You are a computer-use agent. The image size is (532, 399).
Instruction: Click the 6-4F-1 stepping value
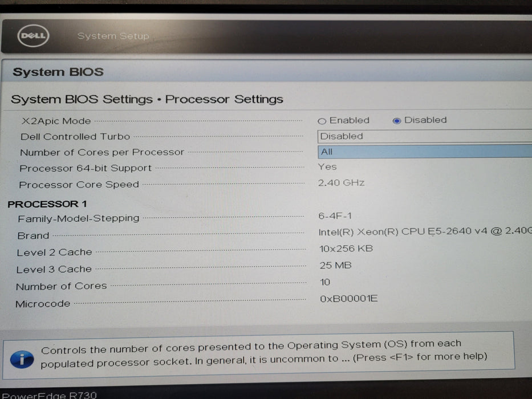[x=335, y=216]
